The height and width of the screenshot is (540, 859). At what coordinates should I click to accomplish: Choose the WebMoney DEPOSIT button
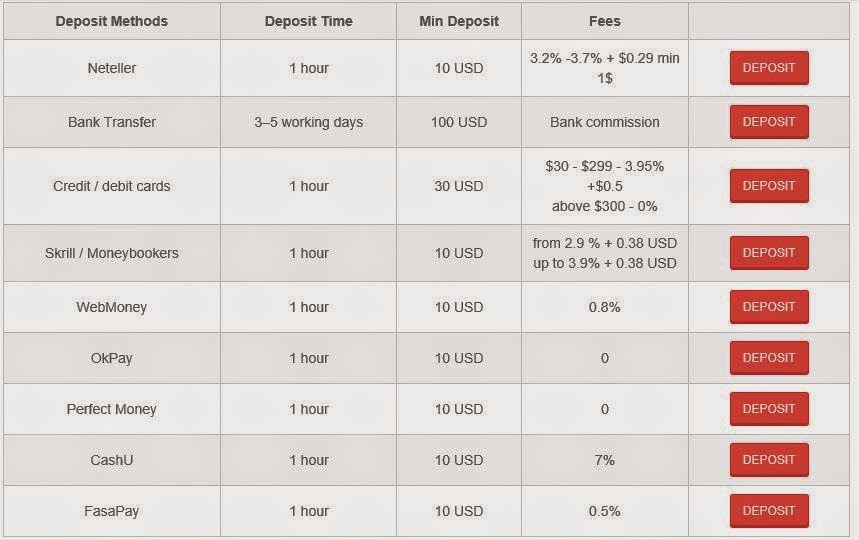click(x=769, y=307)
